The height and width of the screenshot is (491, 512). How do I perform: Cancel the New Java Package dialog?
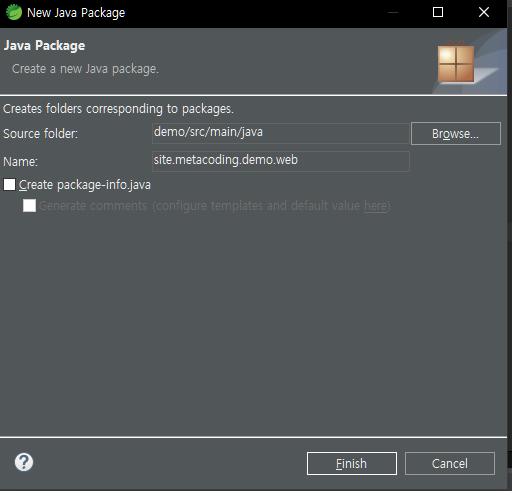pyautogui.click(x=450, y=463)
